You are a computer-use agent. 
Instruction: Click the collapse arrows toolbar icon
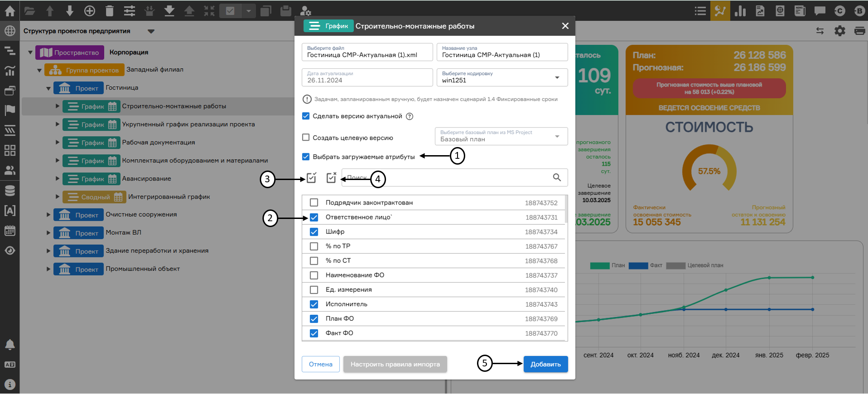(209, 11)
